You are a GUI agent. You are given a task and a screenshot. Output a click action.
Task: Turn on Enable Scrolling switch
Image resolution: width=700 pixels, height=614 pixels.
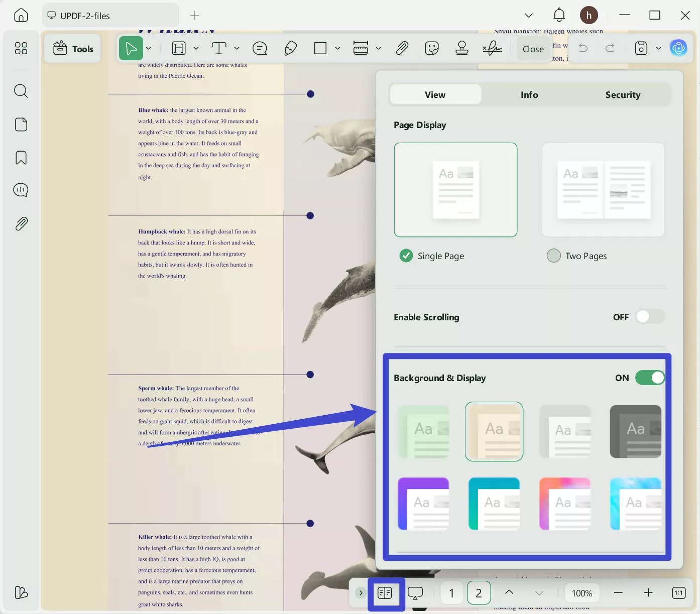pos(650,317)
